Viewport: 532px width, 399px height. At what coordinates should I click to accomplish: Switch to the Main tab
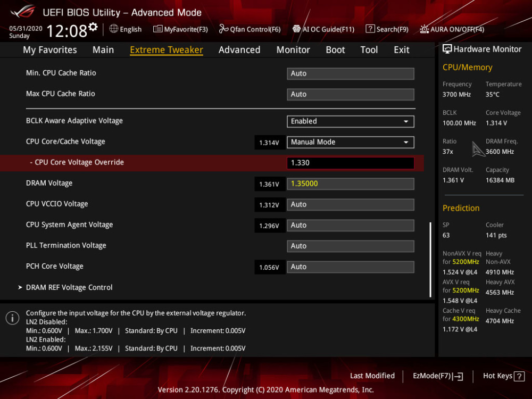tap(103, 50)
